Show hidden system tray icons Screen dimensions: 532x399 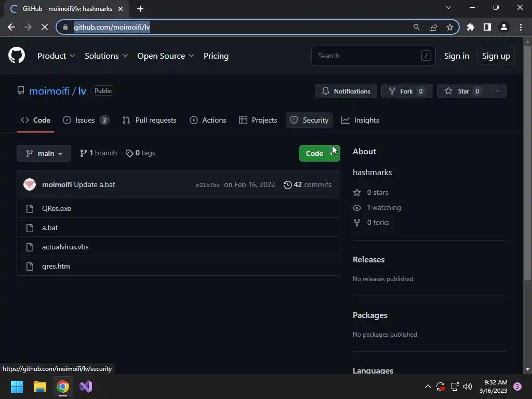click(x=428, y=387)
